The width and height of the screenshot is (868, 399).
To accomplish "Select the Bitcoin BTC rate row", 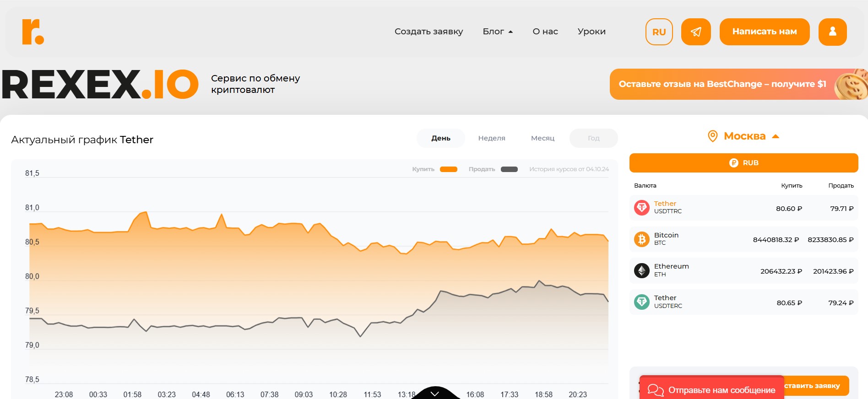I will point(744,239).
